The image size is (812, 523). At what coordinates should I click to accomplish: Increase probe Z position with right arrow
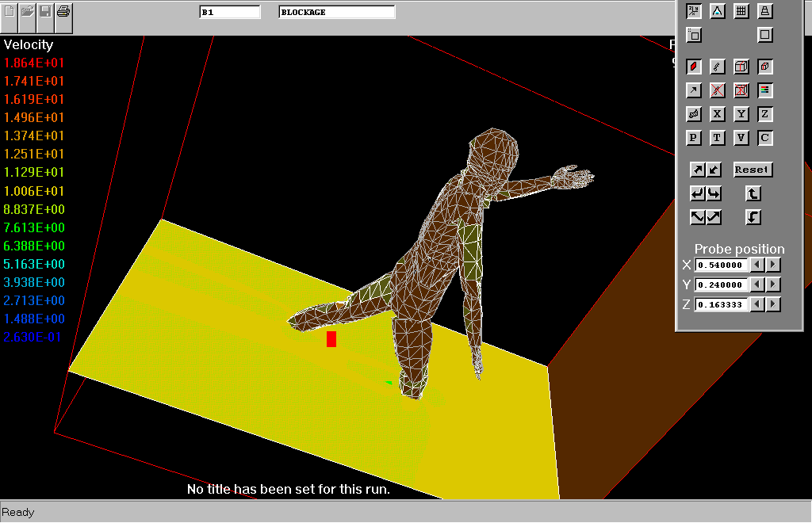(774, 304)
